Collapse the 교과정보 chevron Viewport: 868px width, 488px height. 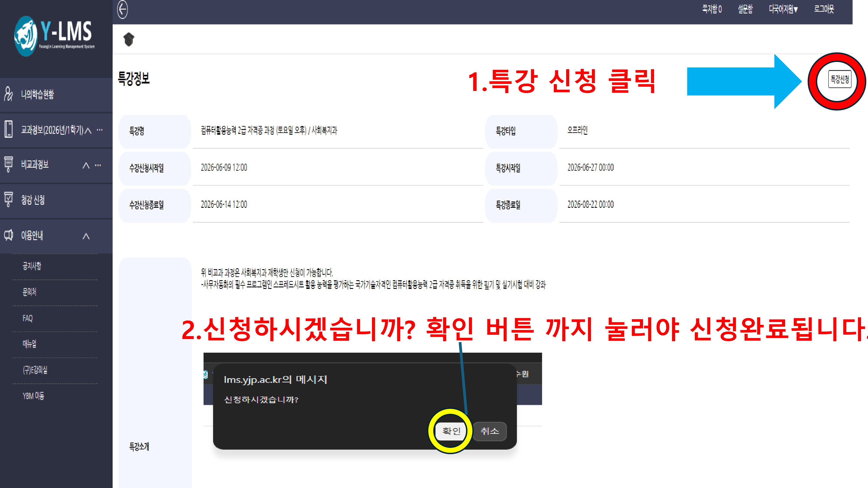(x=88, y=131)
